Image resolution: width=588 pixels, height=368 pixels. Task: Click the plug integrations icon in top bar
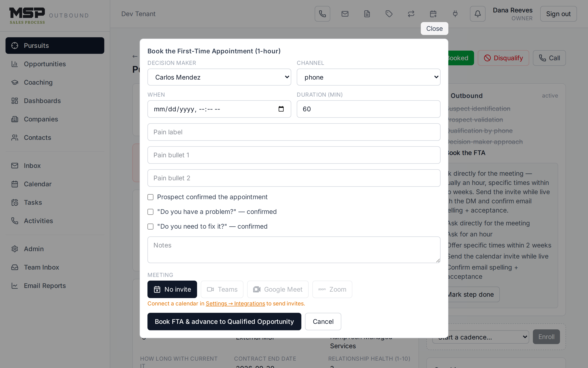[x=455, y=14]
